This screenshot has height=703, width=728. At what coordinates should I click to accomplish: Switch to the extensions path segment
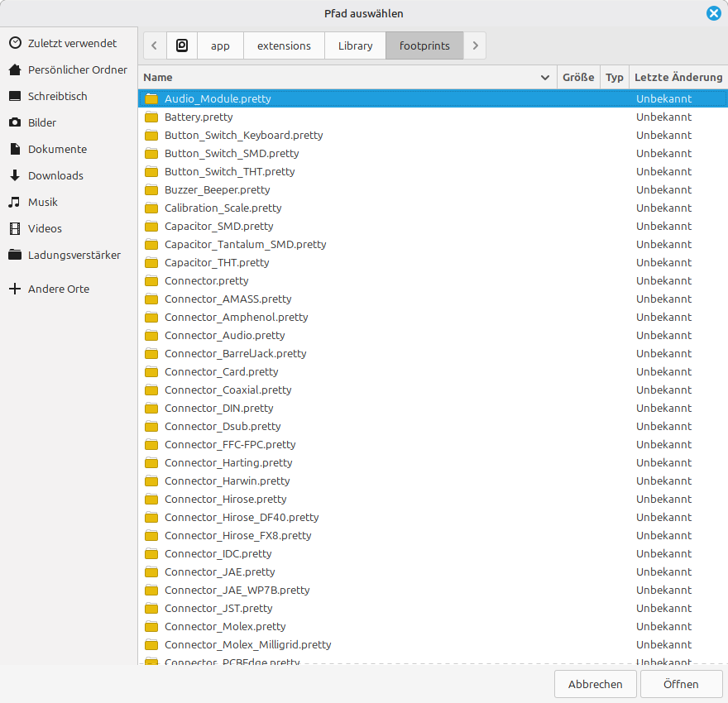point(284,45)
